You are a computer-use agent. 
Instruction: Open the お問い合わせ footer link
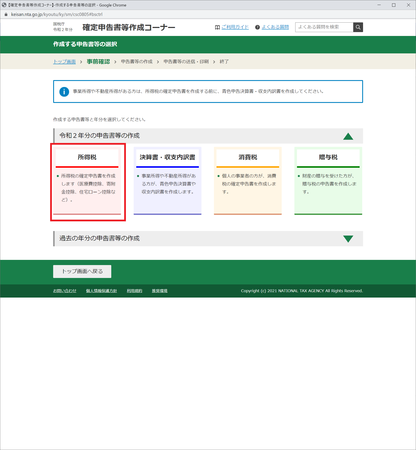[x=65, y=291]
